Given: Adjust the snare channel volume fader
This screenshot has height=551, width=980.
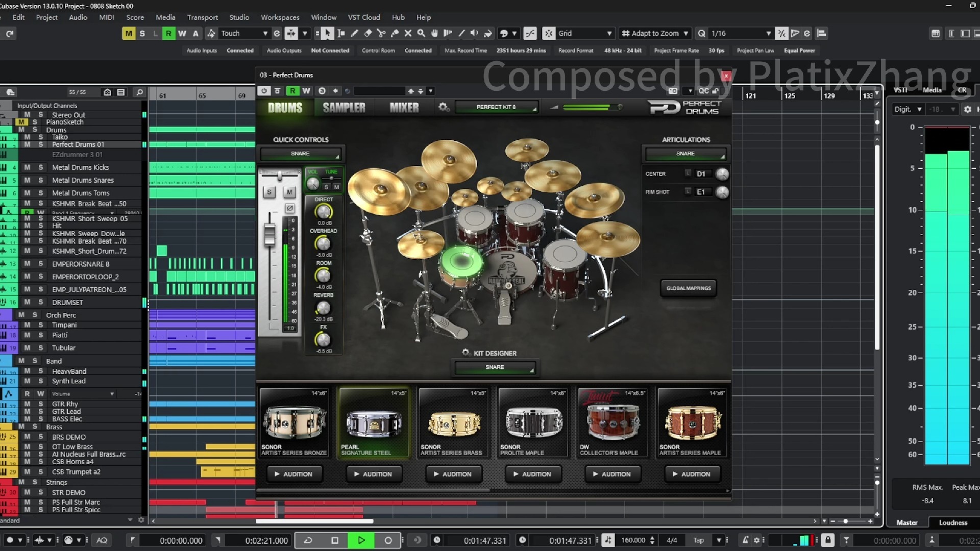Looking at the screenshot, I should click(269, 234).
